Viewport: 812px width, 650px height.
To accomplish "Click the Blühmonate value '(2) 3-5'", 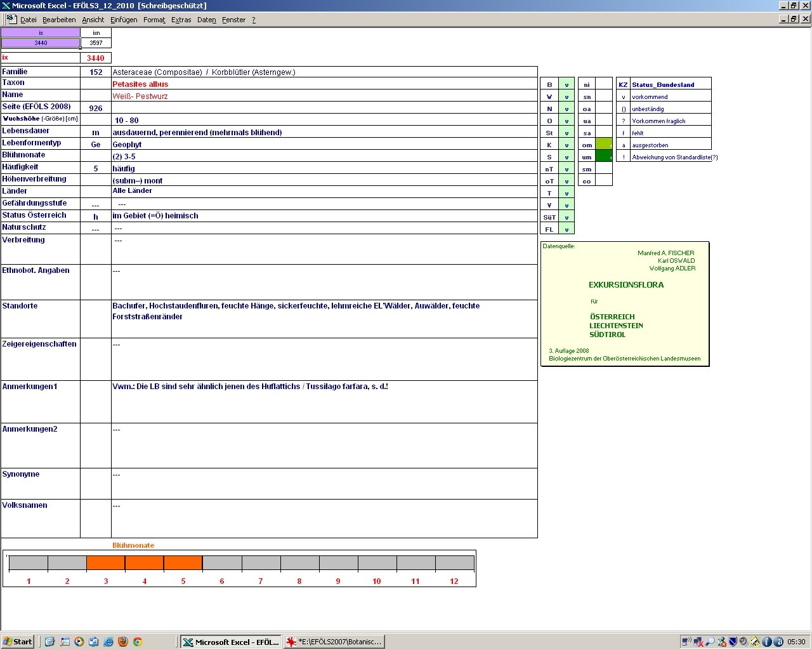I will 324,156.
